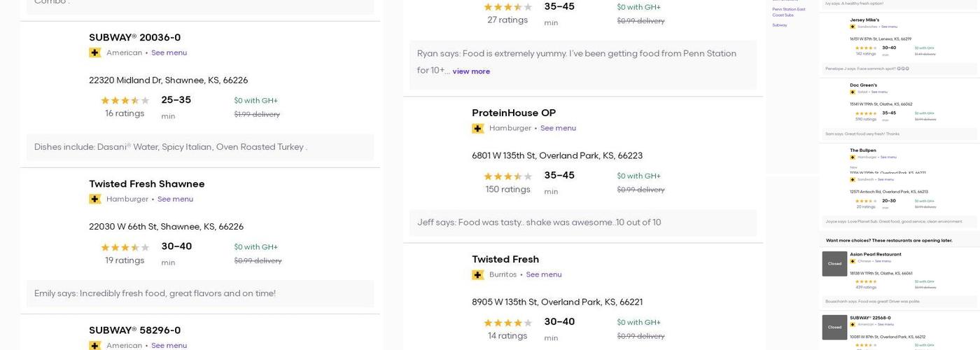Screen dimensions: 980x350
Task: Open Penn Station East Coast Subs sidebar link
Action: pyautogui.click(x=788, y=12)
